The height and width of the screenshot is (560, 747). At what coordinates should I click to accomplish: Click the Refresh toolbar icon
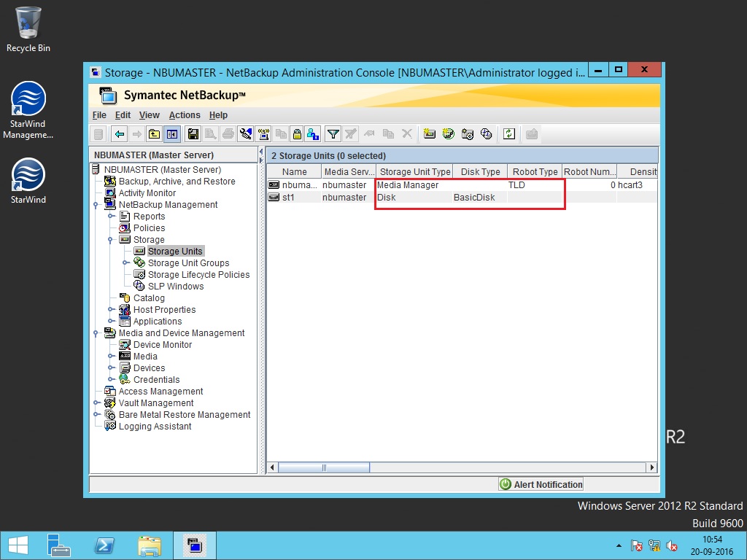[508, 134]
